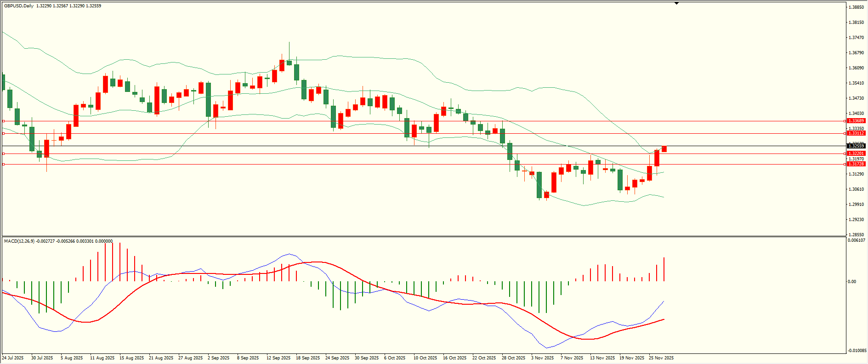Click the 0.00 level on the MACD scale

click(x=852, y=281)
